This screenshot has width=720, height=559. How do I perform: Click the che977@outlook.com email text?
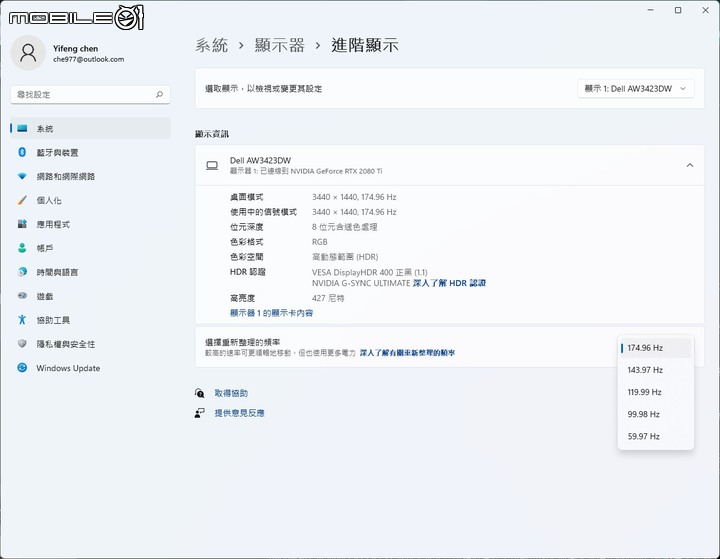pyautogui.click(x=89, y=59)
